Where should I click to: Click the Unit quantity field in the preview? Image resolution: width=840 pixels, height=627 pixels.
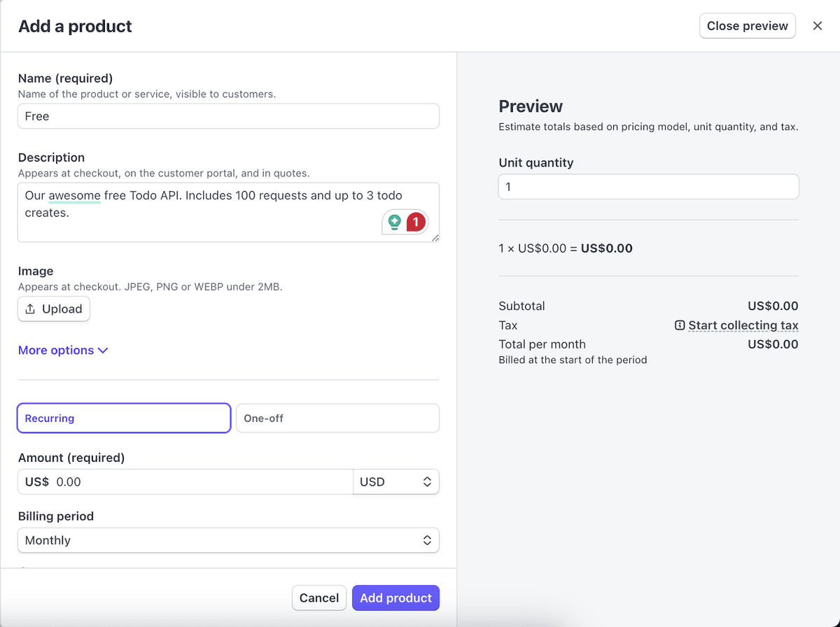648,186
